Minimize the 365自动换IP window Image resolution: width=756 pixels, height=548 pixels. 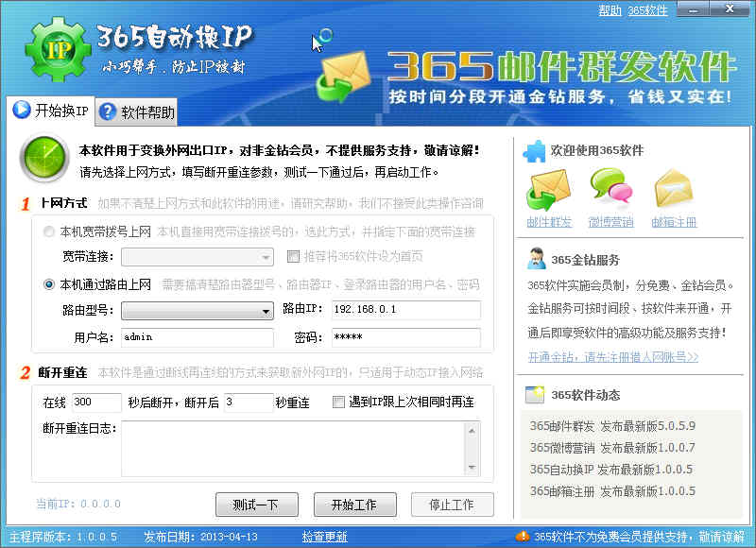coord(693,9)
